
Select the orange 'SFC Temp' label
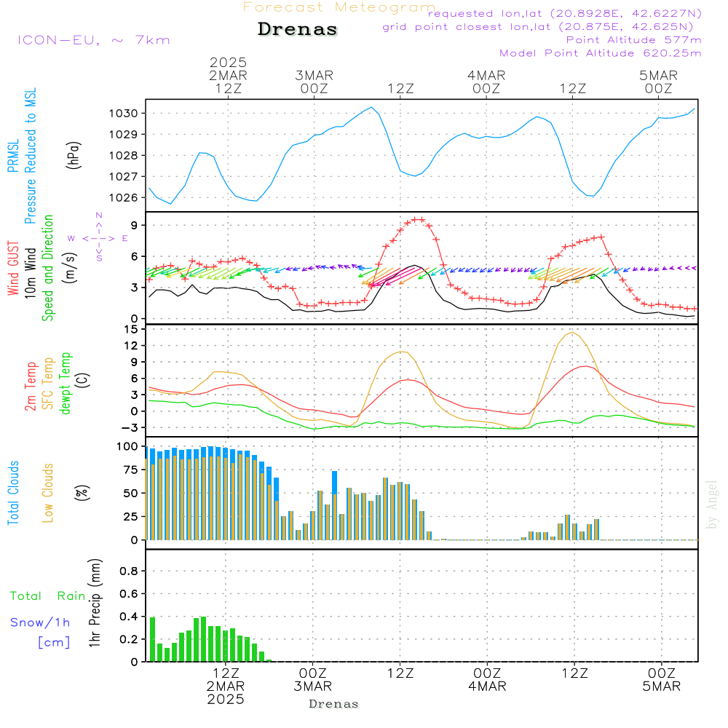click(x=47, y=384)
